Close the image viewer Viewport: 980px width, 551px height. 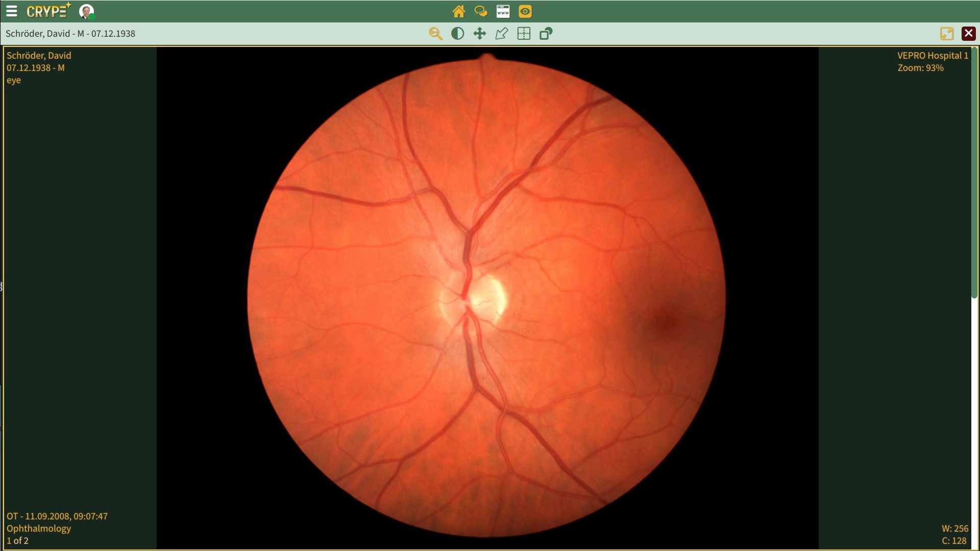pos(968,34)
